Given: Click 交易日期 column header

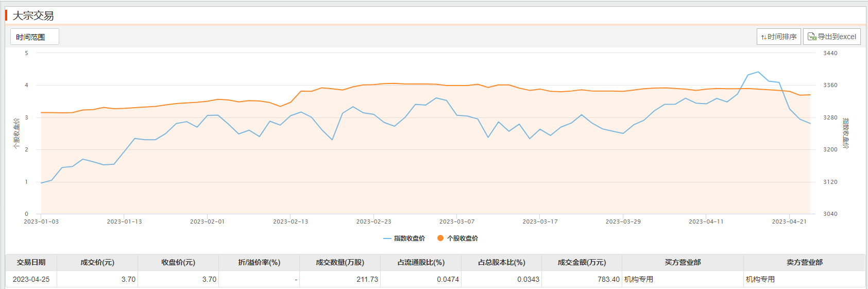Looking at the screenshot, I should tap(31, 262).
